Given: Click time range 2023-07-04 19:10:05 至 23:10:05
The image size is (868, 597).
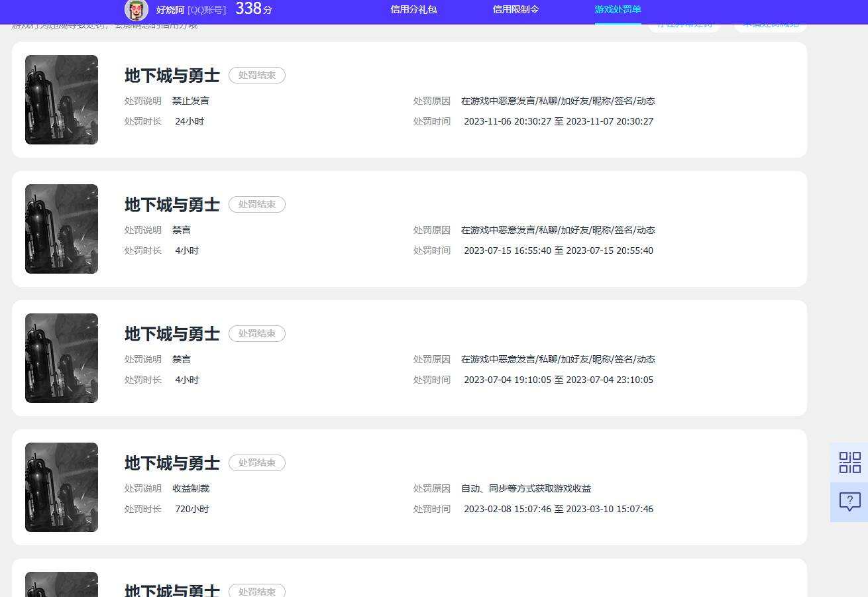Looking at the screenshot, I should (559, 380).
